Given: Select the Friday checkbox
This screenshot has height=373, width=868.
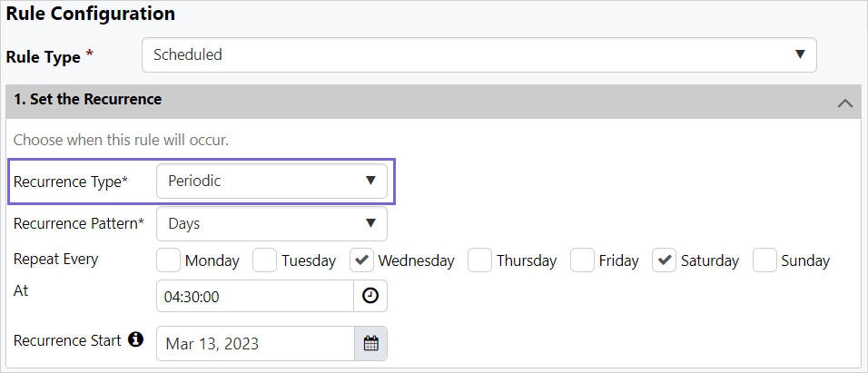Looking at the screenshot, I should click(582, 260).
